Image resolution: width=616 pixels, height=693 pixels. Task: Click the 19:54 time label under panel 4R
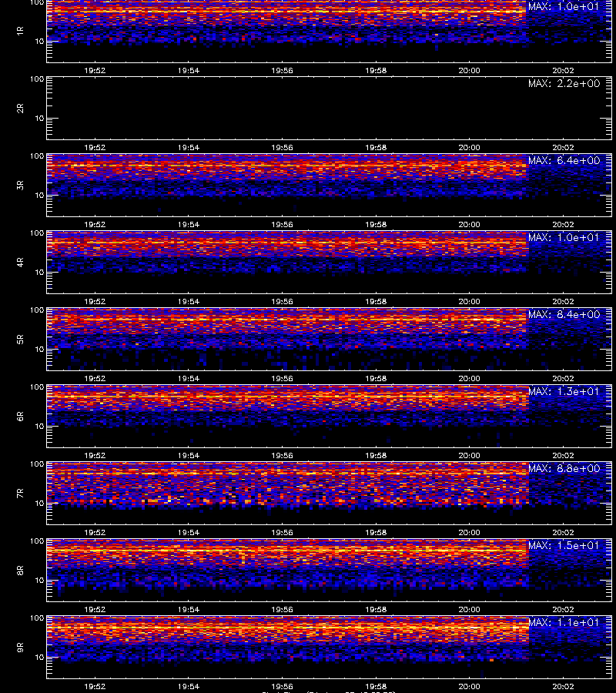189,301
